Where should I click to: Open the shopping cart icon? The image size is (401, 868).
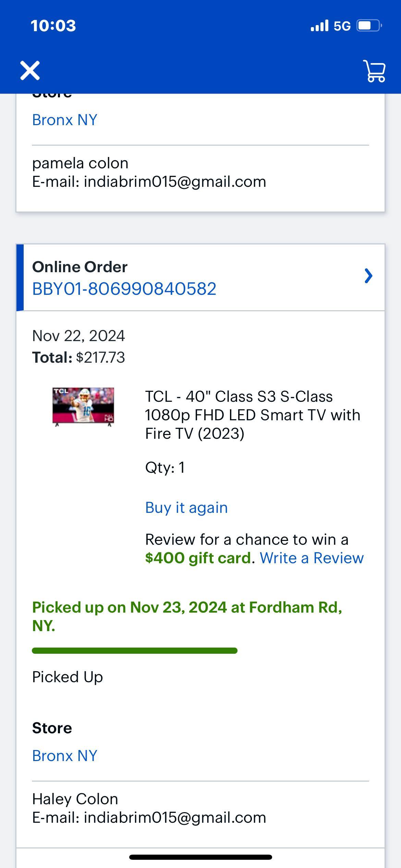point(374,71)
